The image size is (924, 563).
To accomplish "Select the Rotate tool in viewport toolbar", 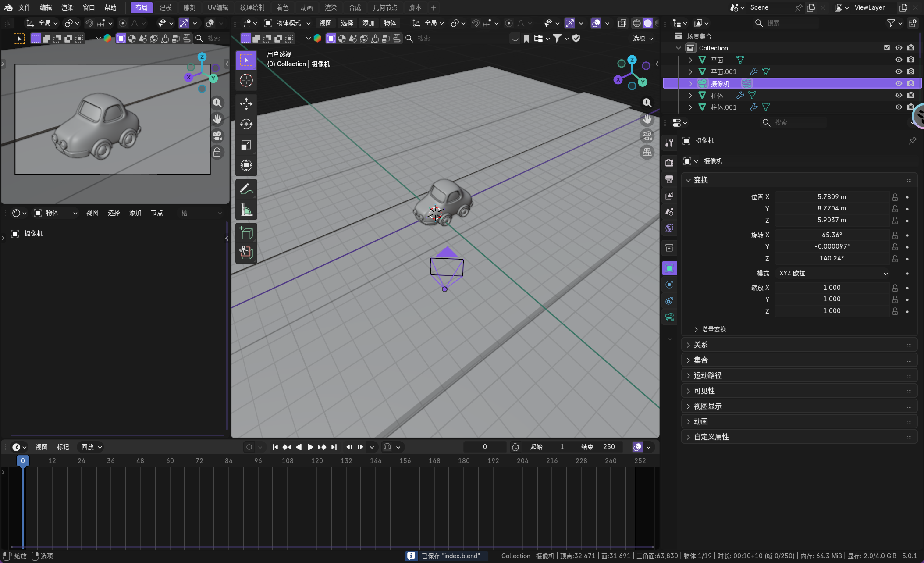I will tap(246, 125).
